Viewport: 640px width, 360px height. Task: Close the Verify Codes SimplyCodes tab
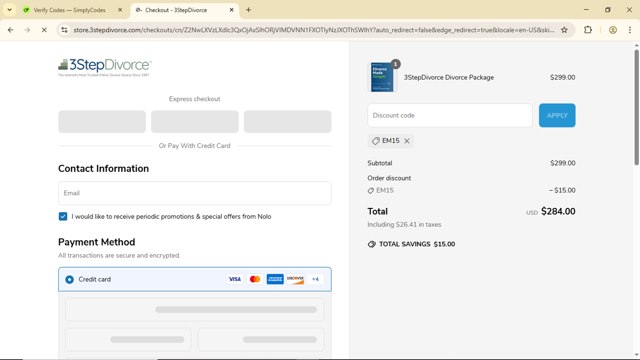tap(120, 10)
